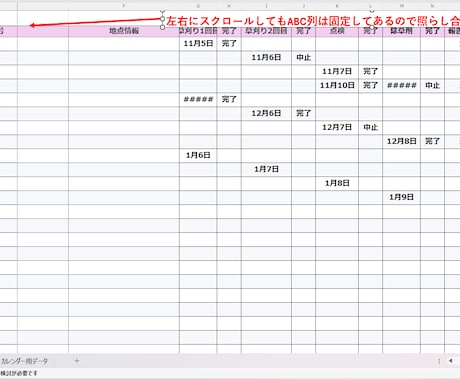
Task: Select the 11月10日 cell
Action: (x=337, y=86)
